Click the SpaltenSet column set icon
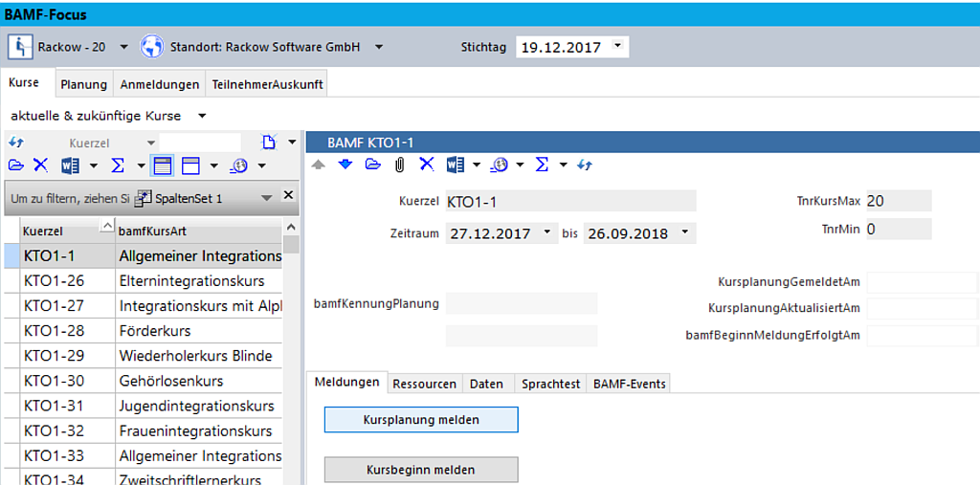Viewport: 980px width, 485px height. (144, 198)
